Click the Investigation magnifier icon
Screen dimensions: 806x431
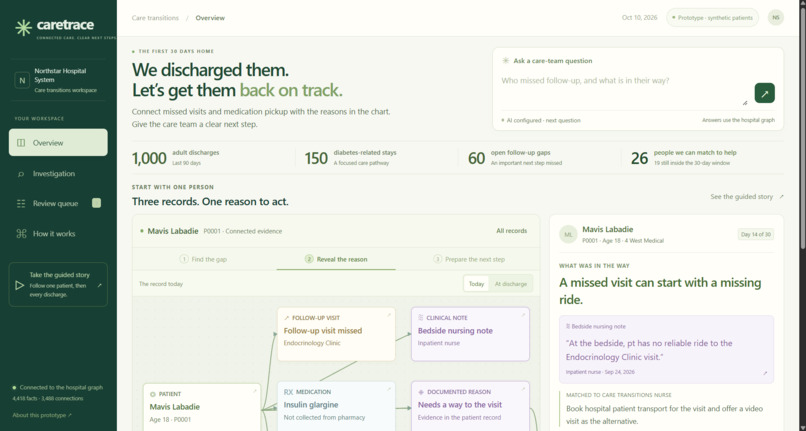tap(21, 174)
